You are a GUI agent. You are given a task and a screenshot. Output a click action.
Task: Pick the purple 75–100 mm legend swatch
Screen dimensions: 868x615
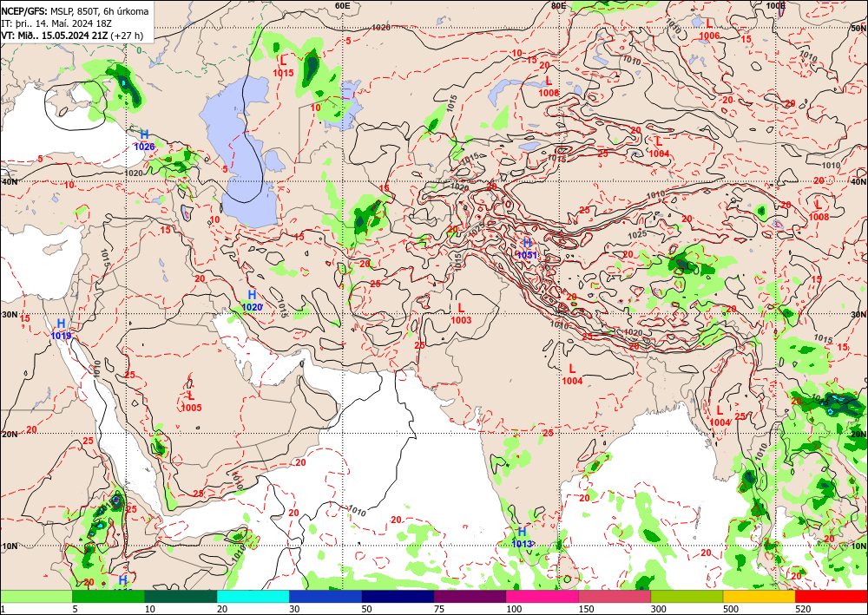click(x=470, y=597)
